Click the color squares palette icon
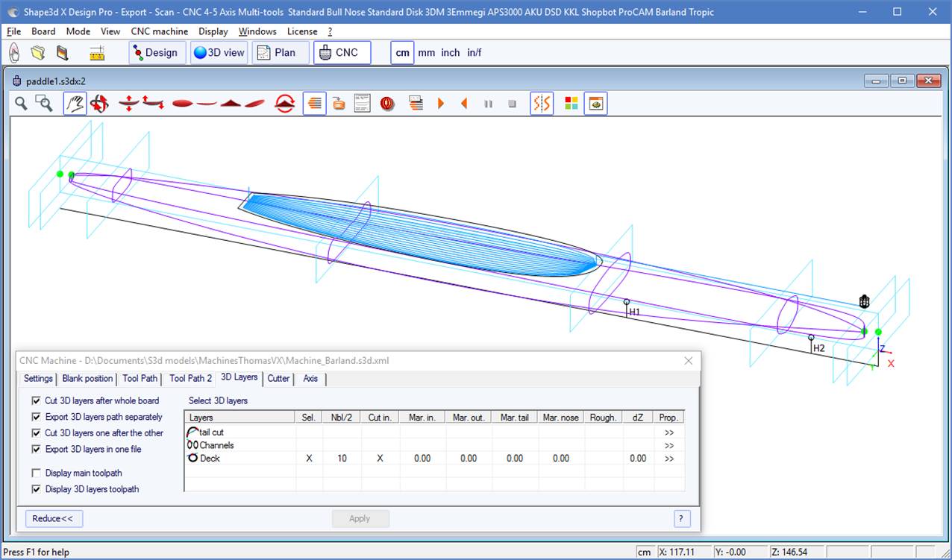The height and width of the screenshot is (560, 952). click(x=571, y=104)
